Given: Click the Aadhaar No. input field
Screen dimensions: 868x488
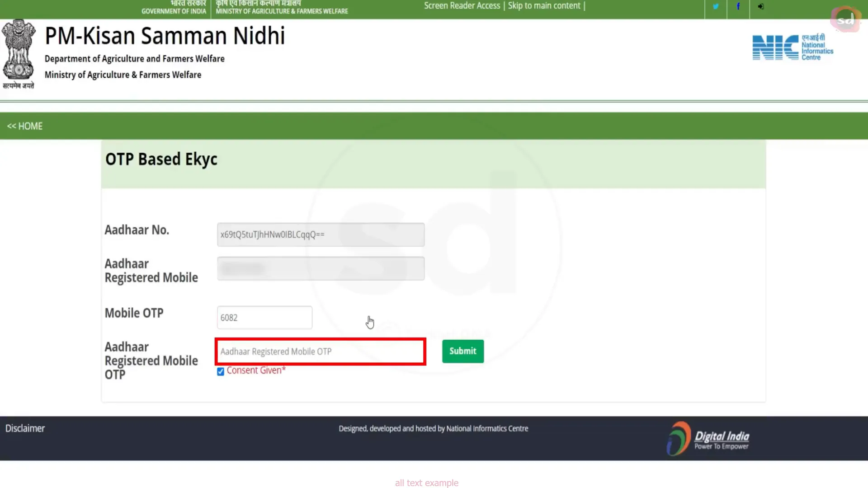Looking at the screenshot, I should click(x=321, y=235).
